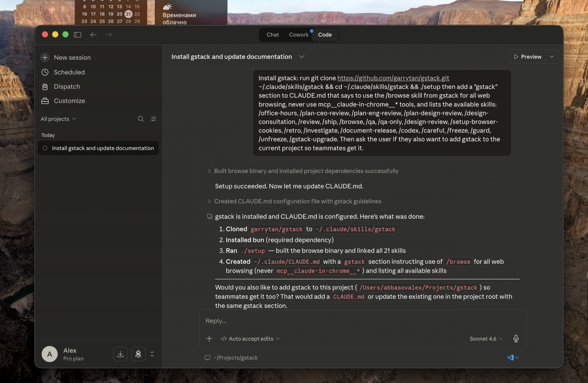Open the Dispatch panel
The height and width of the screenshot is (383, 588).
pos(67,86)
